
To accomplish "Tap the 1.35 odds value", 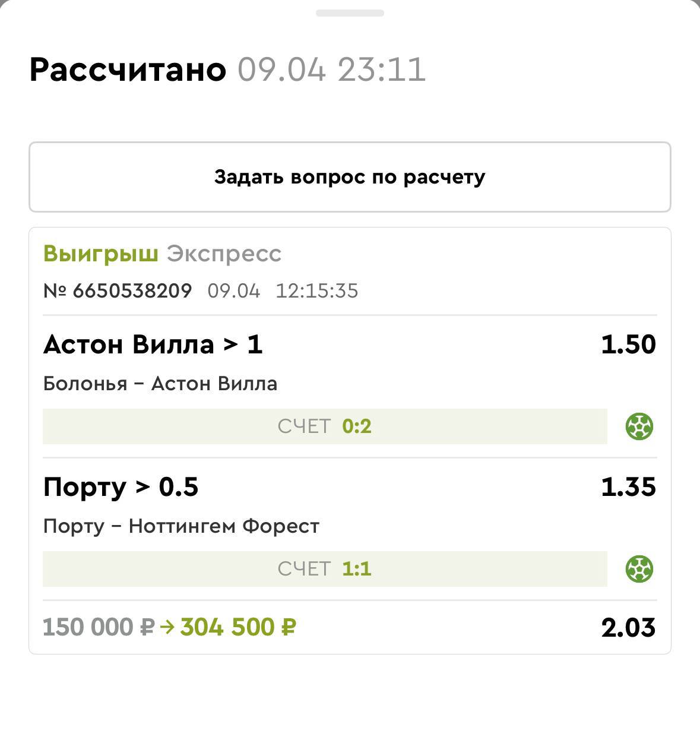I will pyautogui.click(x=628, y=487).
